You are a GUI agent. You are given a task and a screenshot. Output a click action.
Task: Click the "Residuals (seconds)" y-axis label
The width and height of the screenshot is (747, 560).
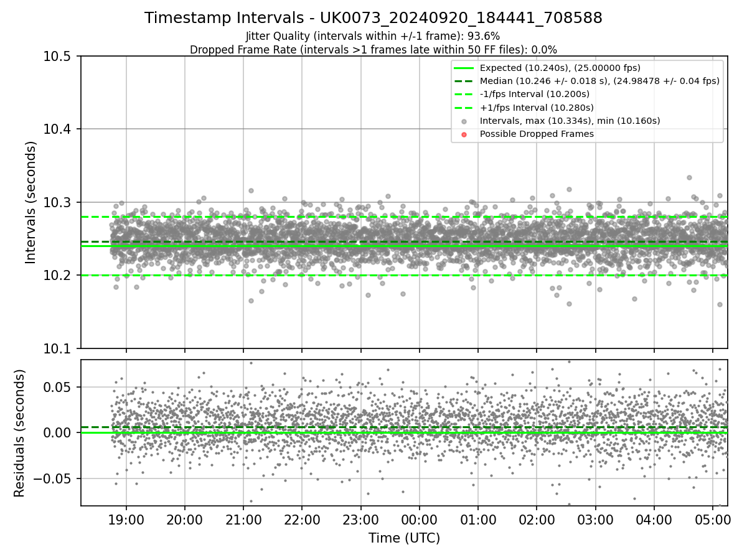tap(19, 433)
